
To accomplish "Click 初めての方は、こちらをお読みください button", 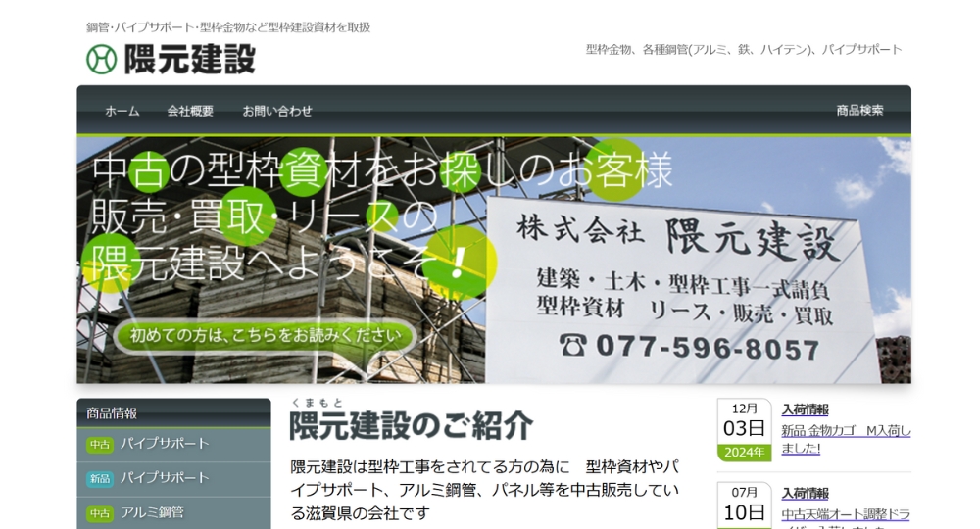I will tap(265, 336).
